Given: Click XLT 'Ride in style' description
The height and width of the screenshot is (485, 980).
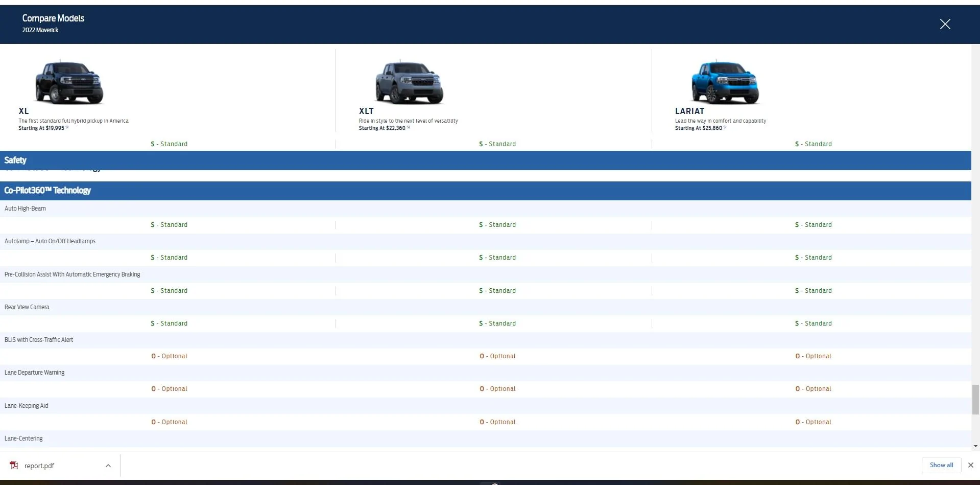Looking at the screenshot, I should [x=408, y=121].
